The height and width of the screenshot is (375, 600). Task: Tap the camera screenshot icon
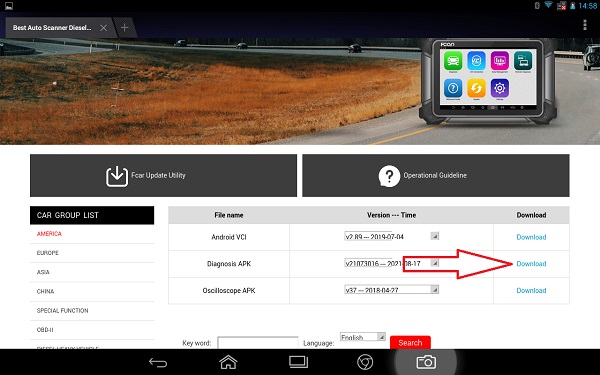[426, 362]
